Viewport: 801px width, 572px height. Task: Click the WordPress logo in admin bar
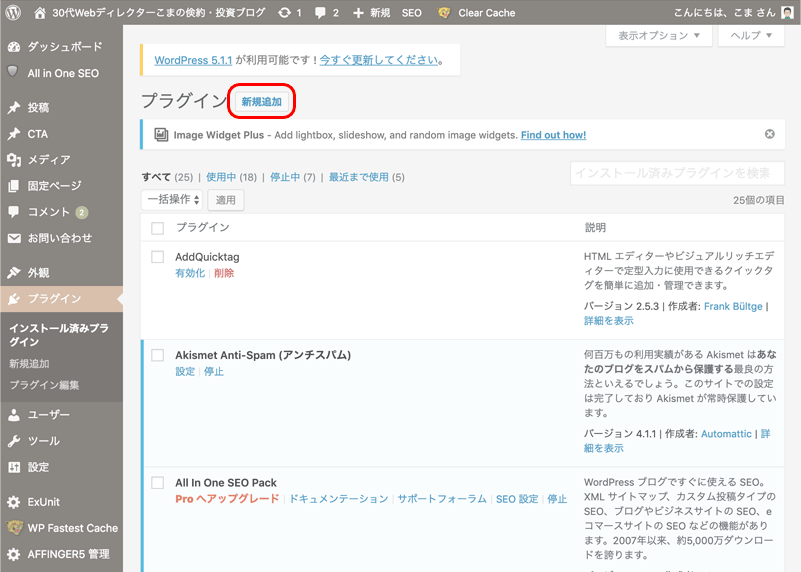13,12
